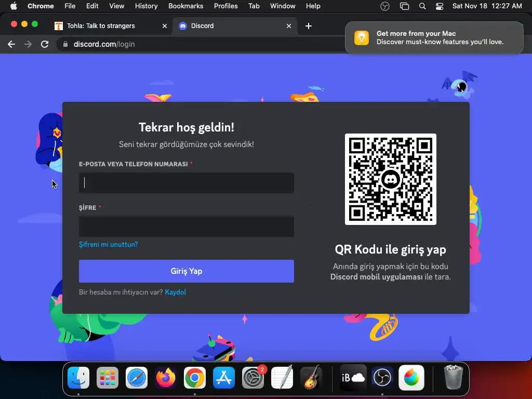This screenshot has width=532, height=399.
Task: Open a new Chrome tab with plus
Action: pos(309,26)
